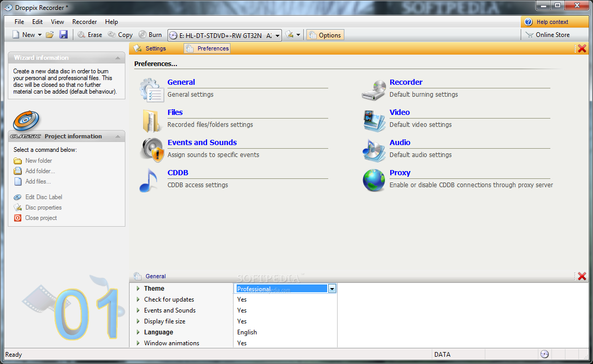The height and width of the screenshot is (364, 593).
Task: Expand the Display file size row arrow
Action: click(x=138, y=321)
